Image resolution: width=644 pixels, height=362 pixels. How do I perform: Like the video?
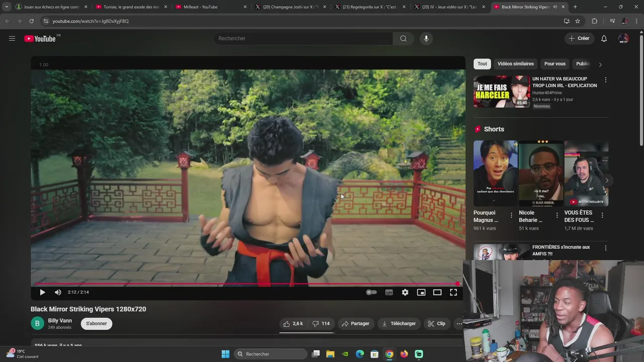293,324
